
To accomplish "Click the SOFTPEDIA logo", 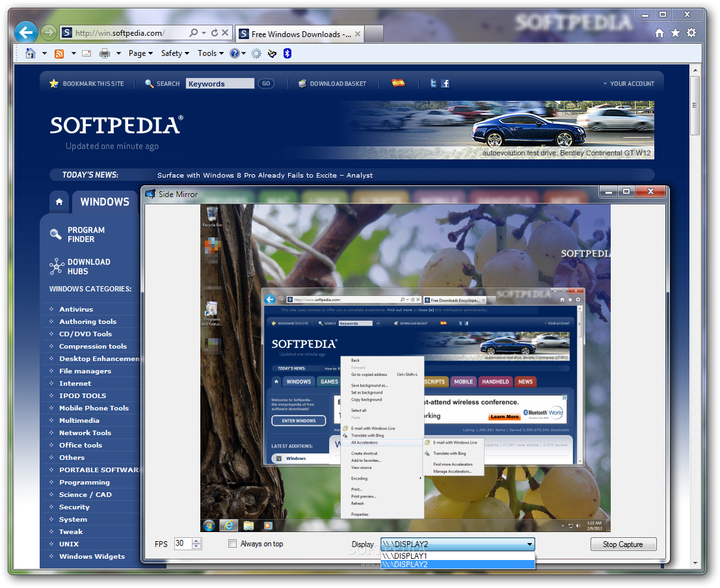I will [116, 125].
